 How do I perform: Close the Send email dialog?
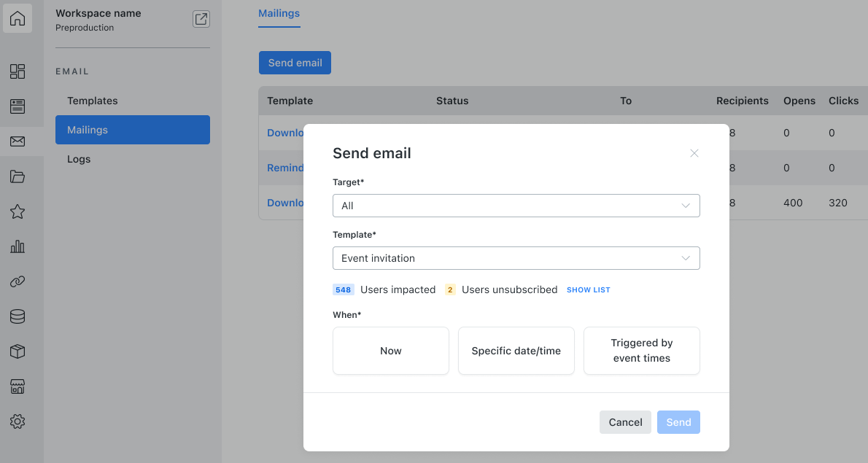pyautogui.click(x=694, y=153)
